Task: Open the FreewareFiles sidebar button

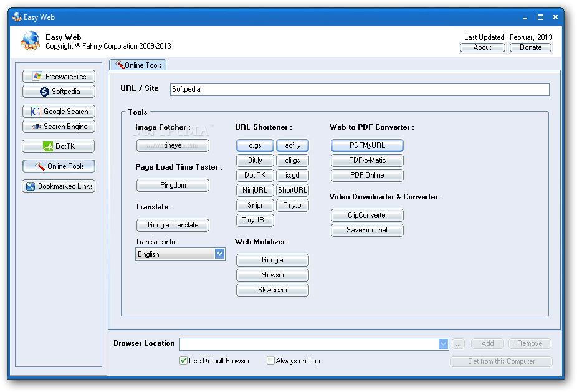Action: 59,77
